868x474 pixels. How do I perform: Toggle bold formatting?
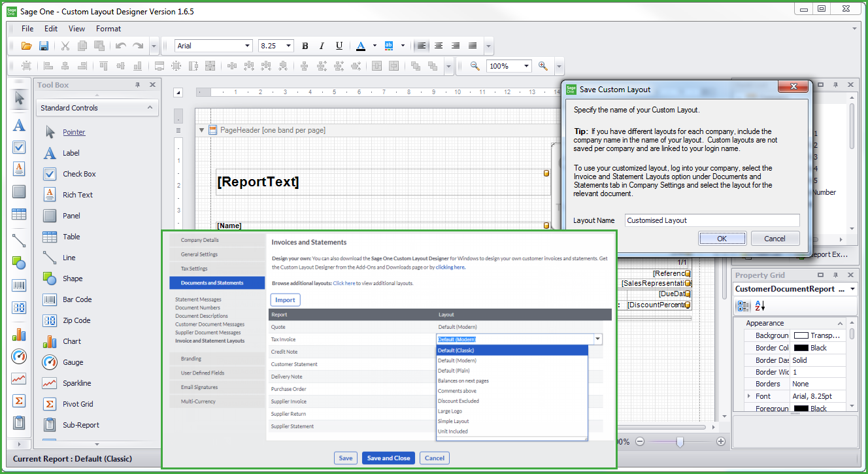305,46
